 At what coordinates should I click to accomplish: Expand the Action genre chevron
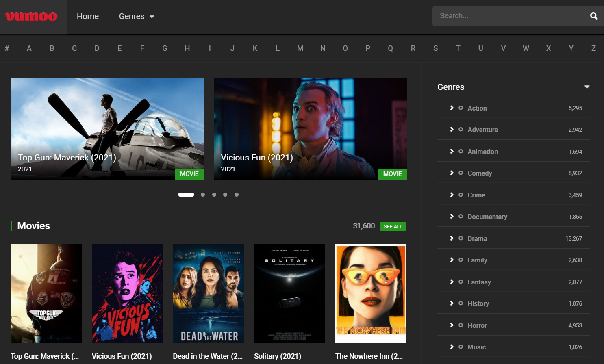452,108
